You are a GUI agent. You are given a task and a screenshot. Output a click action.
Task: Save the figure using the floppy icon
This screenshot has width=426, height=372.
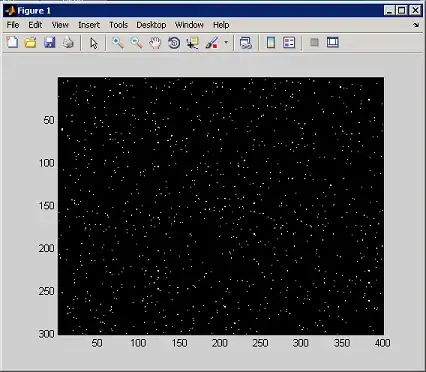tap(50, 43)
